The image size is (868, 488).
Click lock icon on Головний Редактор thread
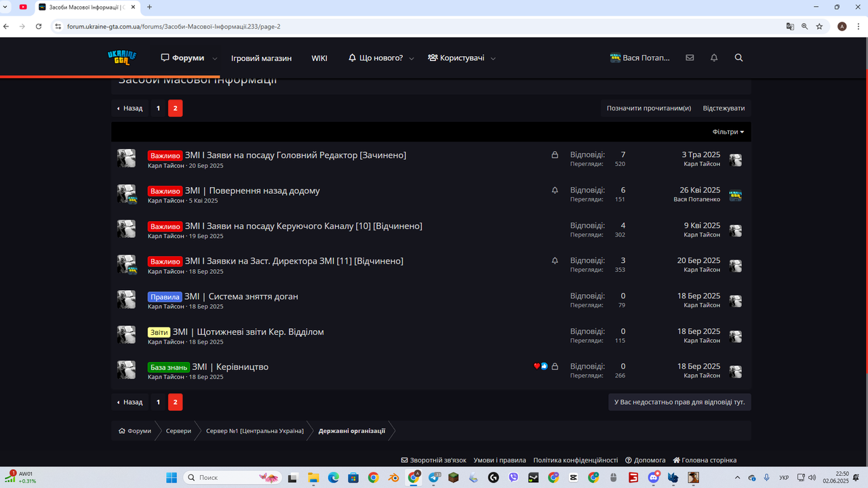555,155
